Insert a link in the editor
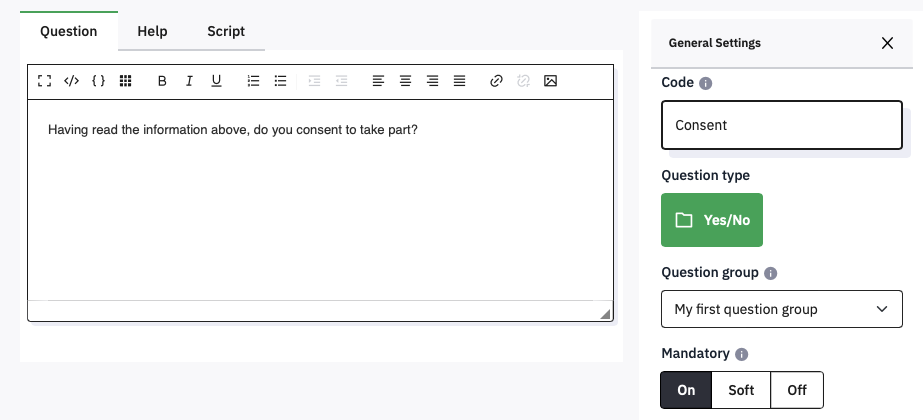Screen dimensions: 923x420 496,81
